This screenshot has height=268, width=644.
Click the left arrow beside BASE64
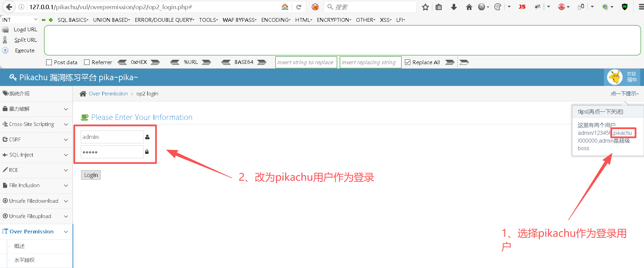click(x=226, y=62)
